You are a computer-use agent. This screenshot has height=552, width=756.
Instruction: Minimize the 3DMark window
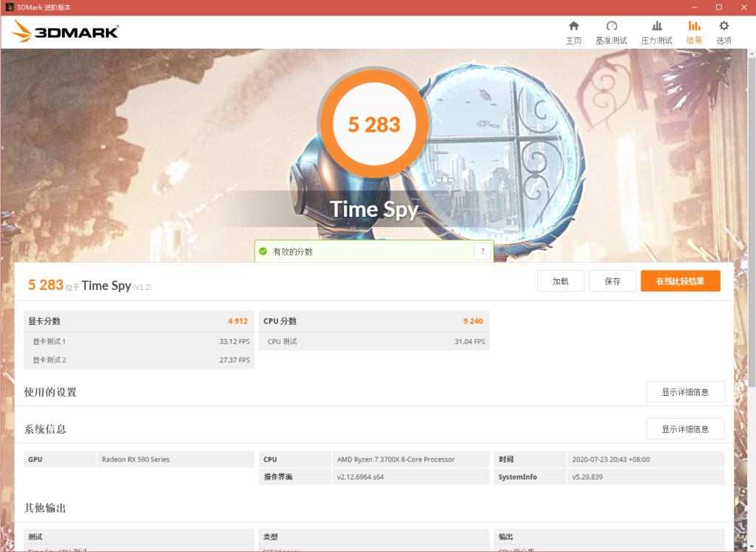click(x=695, y=7)
